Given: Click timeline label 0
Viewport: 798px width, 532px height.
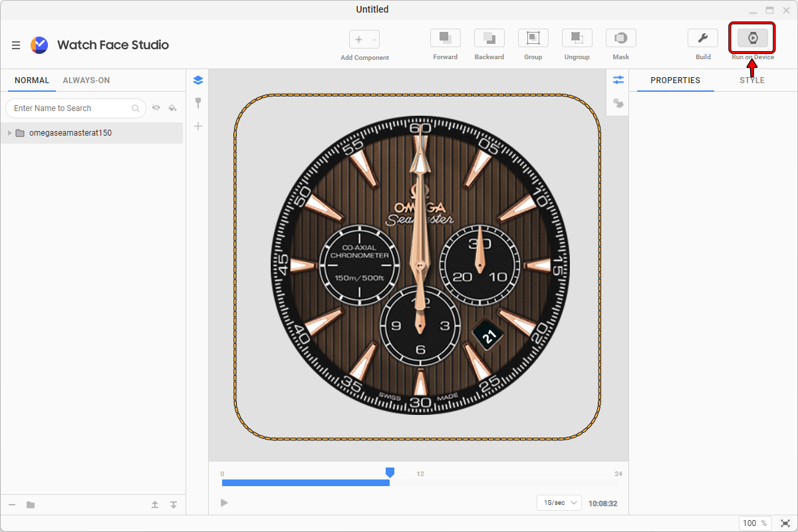Looking at the screenshot, I should point(223,474).
